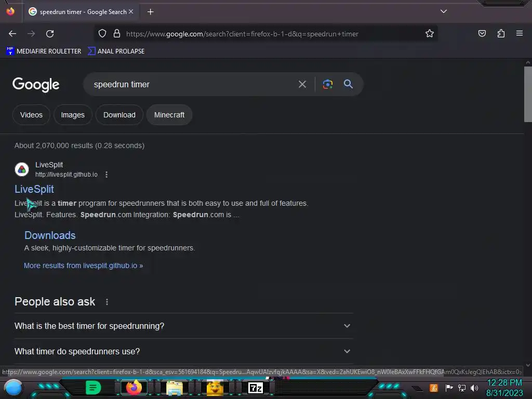Go to Google homepage via logo
Viewport: 532px width, 399px height.
(x=36, y=85)
